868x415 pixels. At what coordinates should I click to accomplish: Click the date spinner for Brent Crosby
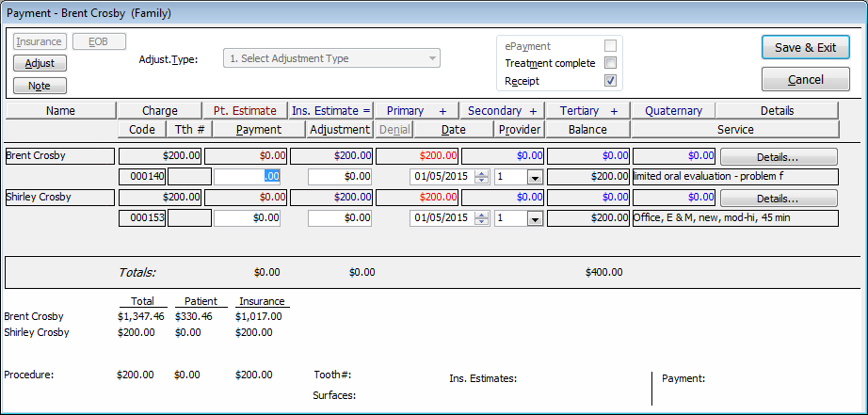[x=481, y=177]
